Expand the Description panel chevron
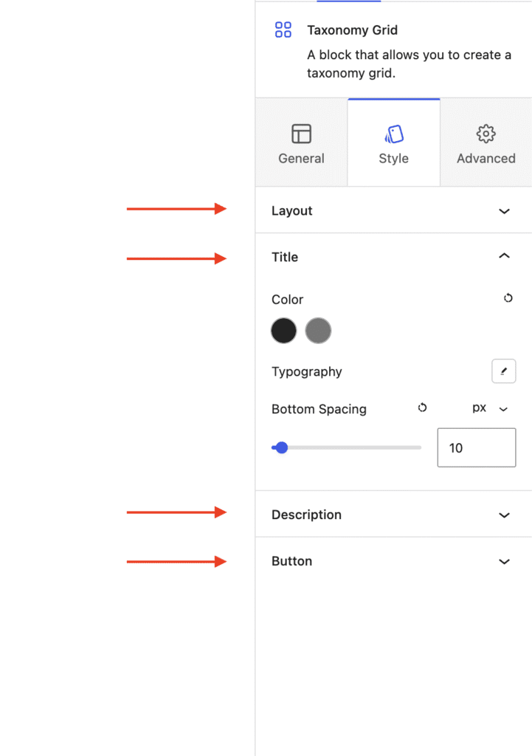Screen dimensions: 532x756 pyautogui.click(x=504, y=515)
